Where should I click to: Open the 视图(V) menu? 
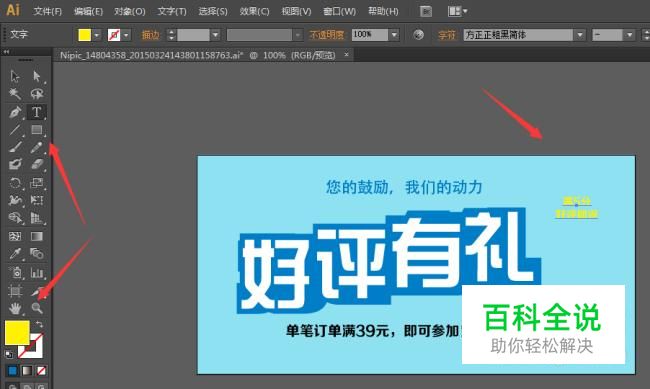[296, 11]
